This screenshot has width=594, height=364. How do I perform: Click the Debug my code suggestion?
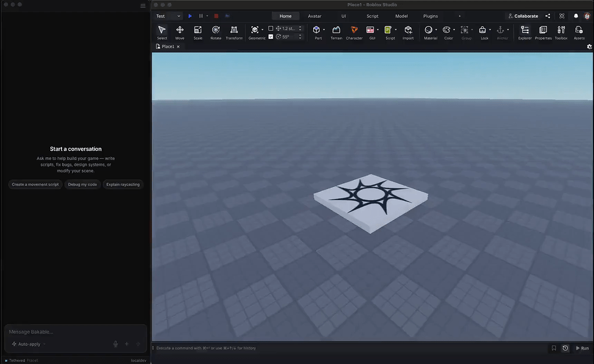82,184
